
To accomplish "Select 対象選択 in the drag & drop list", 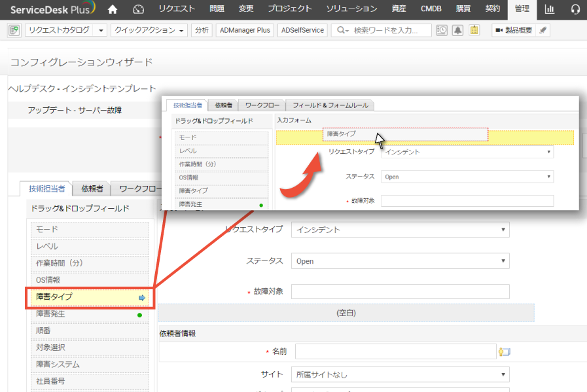I will [90, 347].
